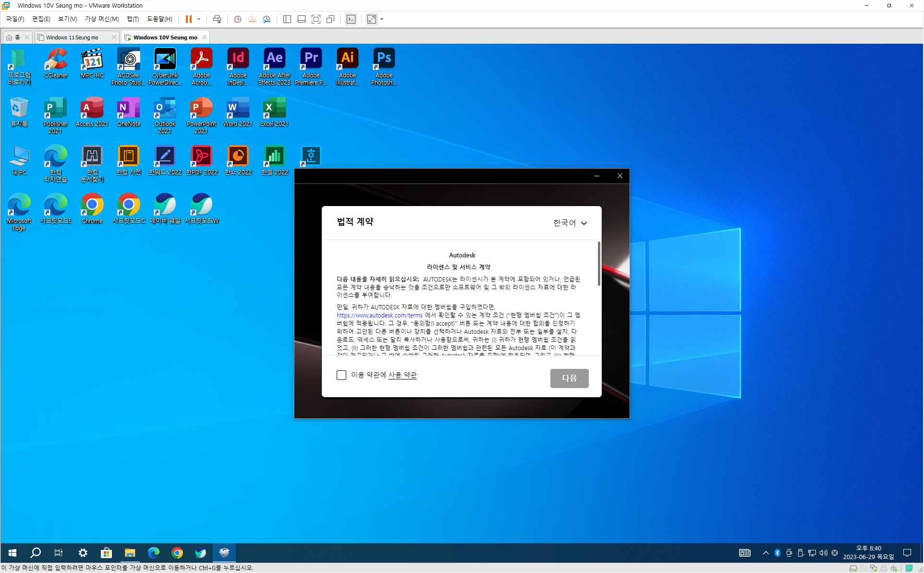This screenshot has width=924, height=573.
Task: Click the 다음 button in installer
Action: tap(569, 378)
